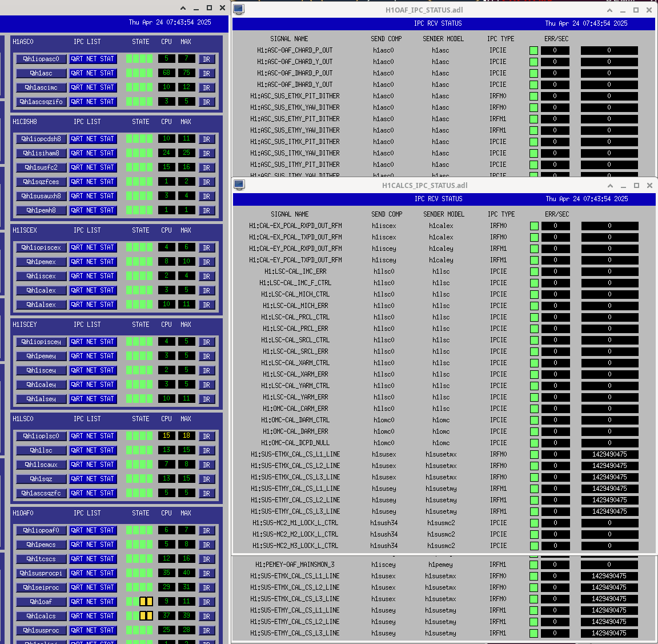
Task: Open the h1iopasc0 model button
Action: tap(41, 59)
